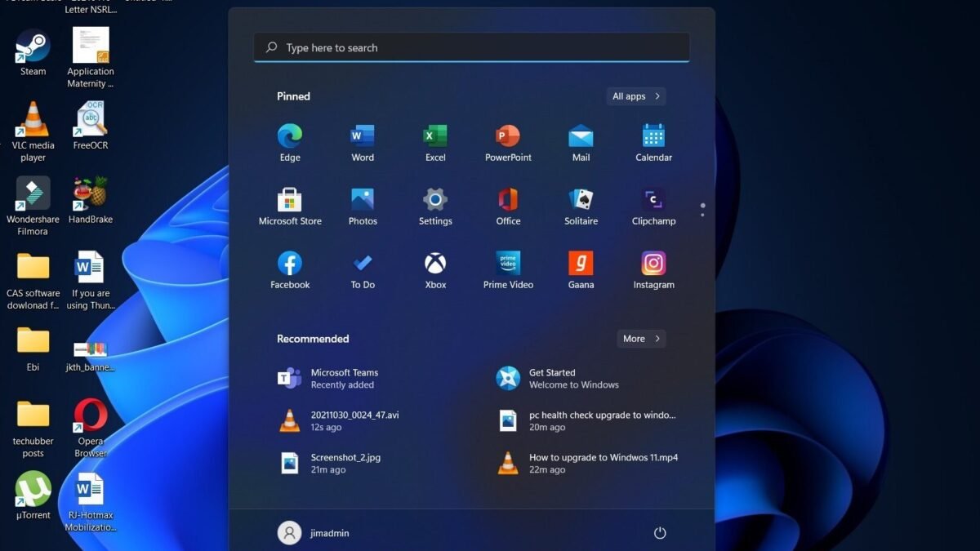This screenshot has width=980, height=551.
Task: Focus the 'Type here to search' box
Action: (x=471, y=47)
